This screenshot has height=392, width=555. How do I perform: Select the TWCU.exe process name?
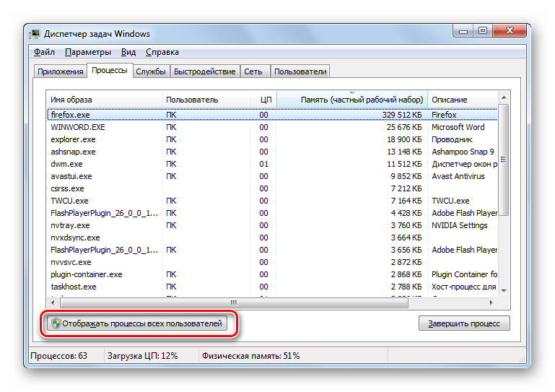pos(69,201)
